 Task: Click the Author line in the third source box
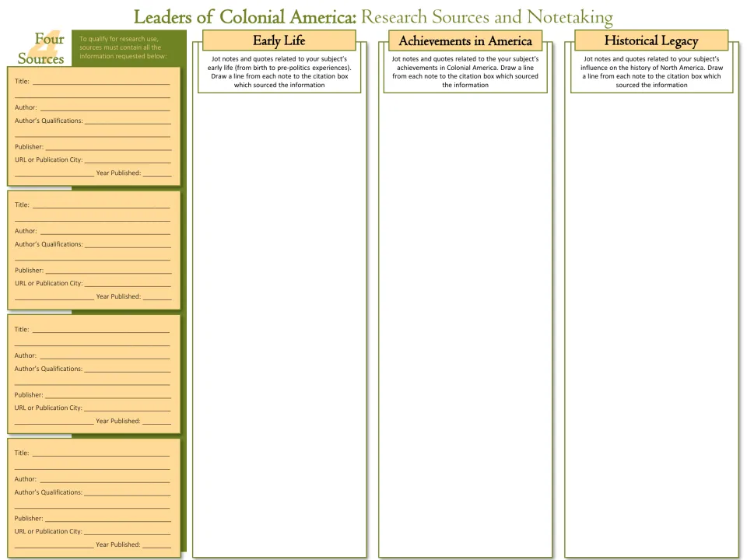click(105, 355)
